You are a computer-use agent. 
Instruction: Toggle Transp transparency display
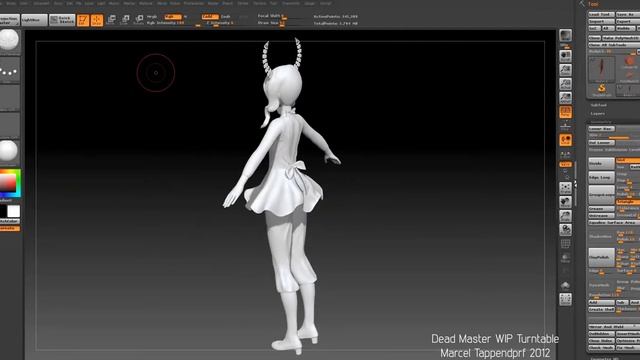[565, 258]
